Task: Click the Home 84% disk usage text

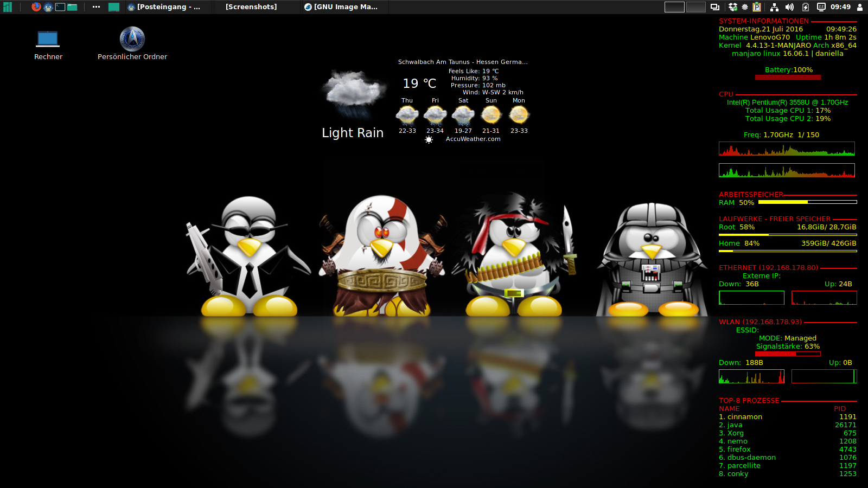Action: click(739, 243)
